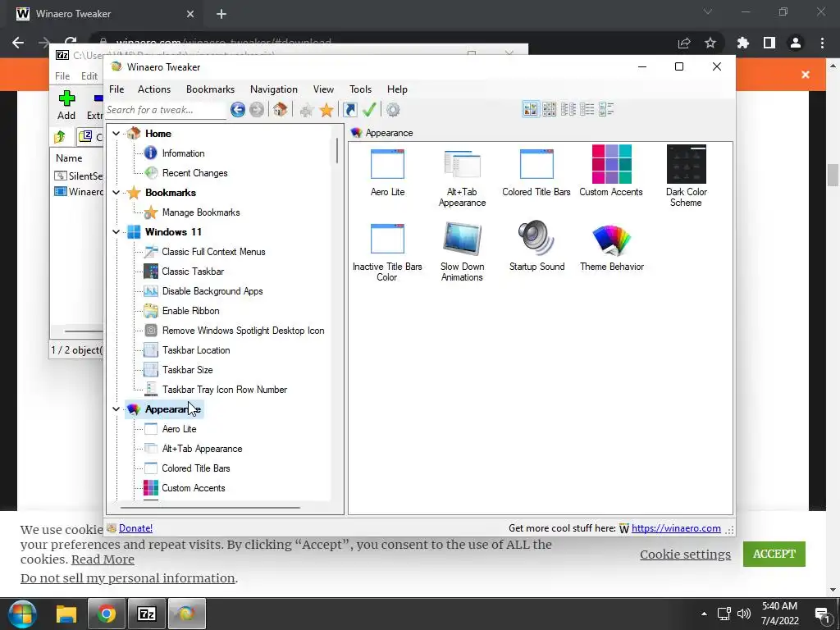Switch to first large-icons view mode

click(531, 109)
